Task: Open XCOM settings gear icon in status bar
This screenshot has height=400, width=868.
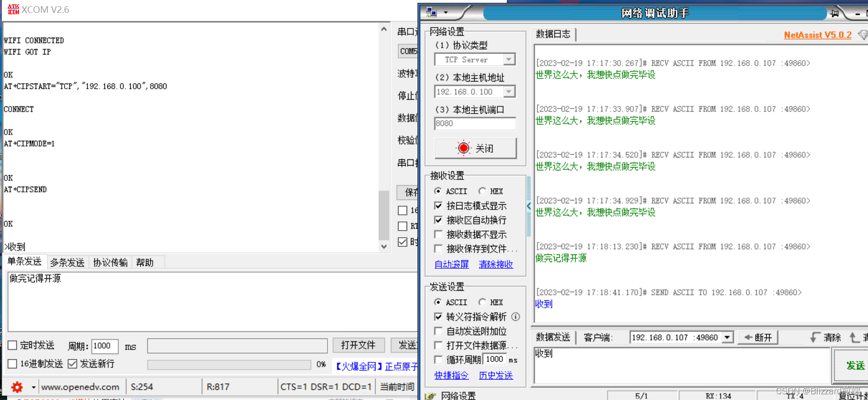Action: pyautogui.click(x=17, y=387)
